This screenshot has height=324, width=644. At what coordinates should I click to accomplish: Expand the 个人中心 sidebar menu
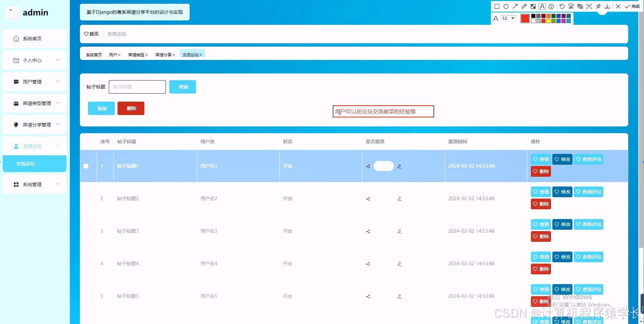coord(35,60)
